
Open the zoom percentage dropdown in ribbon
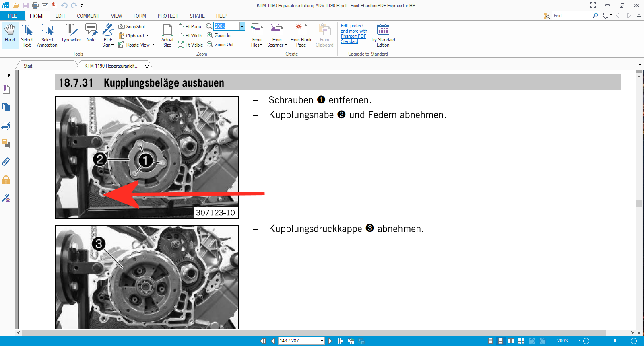[242, 26]
